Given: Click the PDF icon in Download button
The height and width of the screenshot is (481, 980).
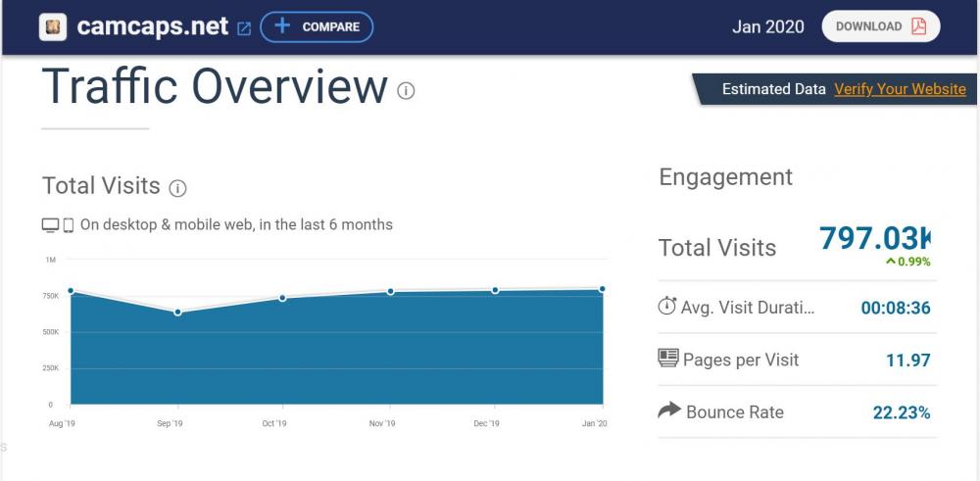Looking at the screenshot, I should click(x=918, y=26).
